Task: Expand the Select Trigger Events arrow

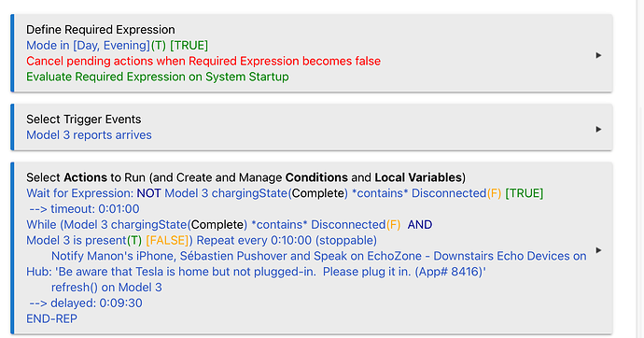Action: click(x=598, y=129)
